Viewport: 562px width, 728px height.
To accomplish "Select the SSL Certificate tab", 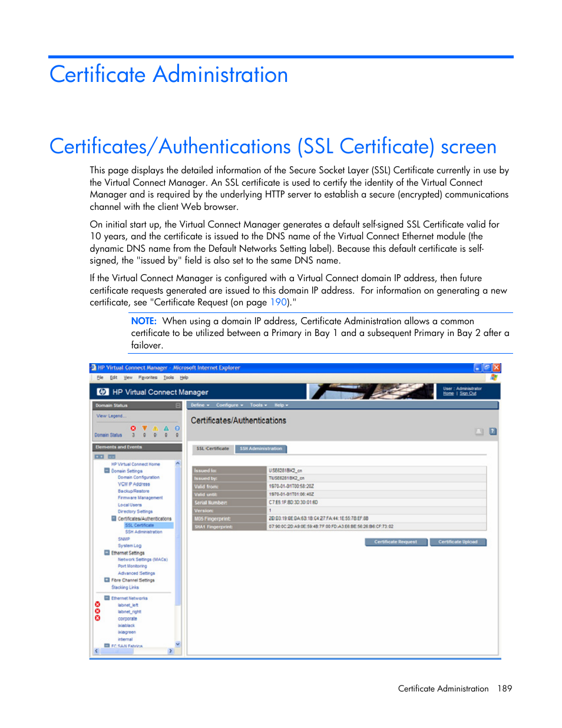I will pos(213,449).
